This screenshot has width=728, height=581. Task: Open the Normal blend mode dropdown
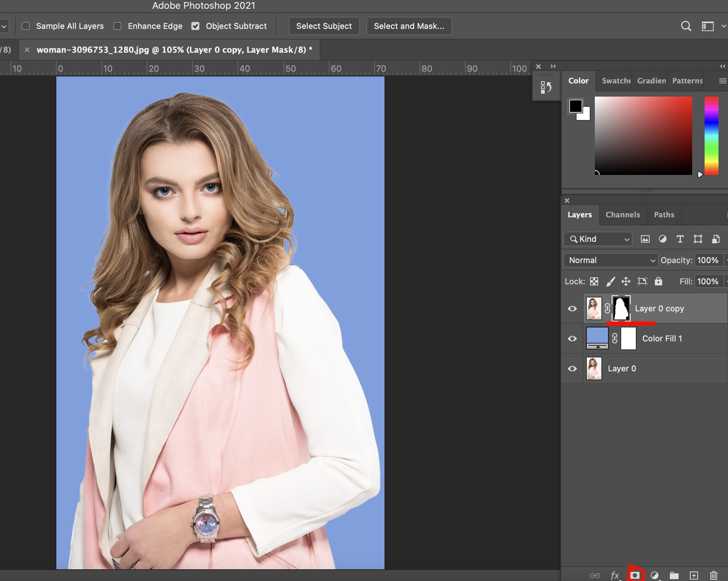coord(611,260)
